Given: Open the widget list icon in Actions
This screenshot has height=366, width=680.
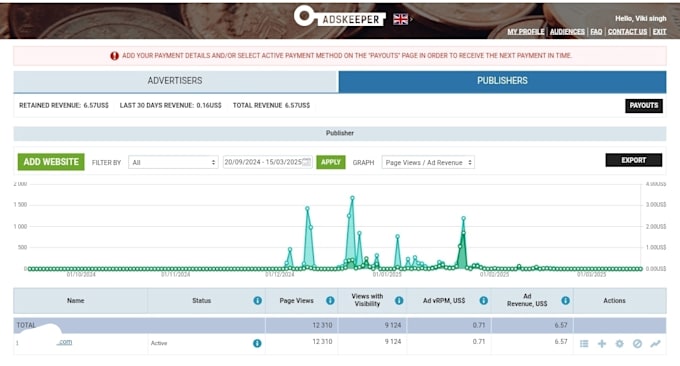Looking at the screenshot, I should tap(584, 343).
